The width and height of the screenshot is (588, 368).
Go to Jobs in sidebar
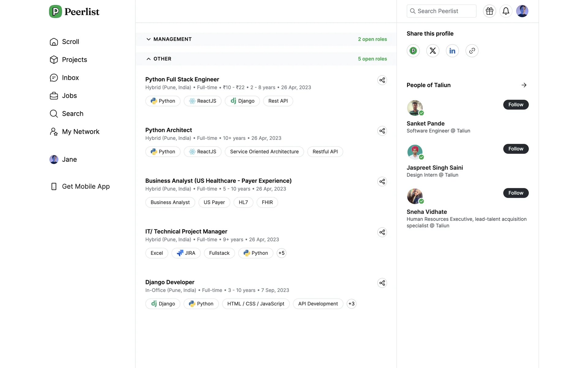(69, 96)
